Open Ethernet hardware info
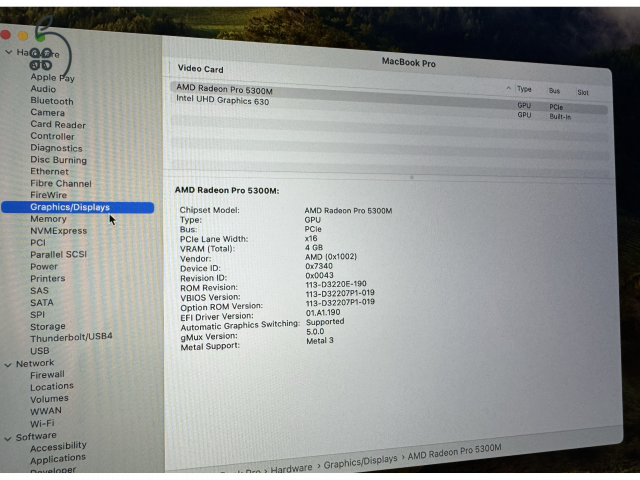Viewport: 640px width, 480px height. [x=49, y=171]
